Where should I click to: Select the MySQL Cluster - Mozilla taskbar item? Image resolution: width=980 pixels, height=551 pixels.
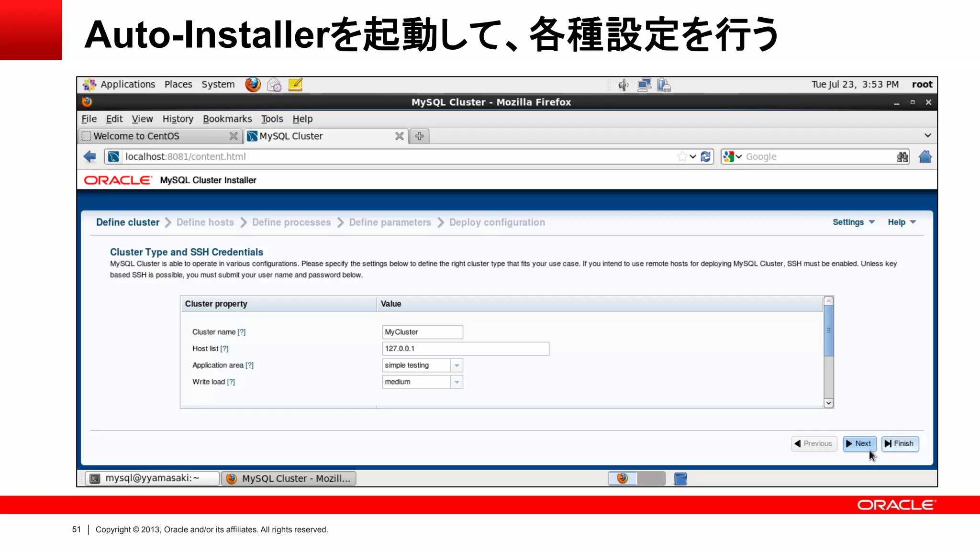tap(289, 478)
